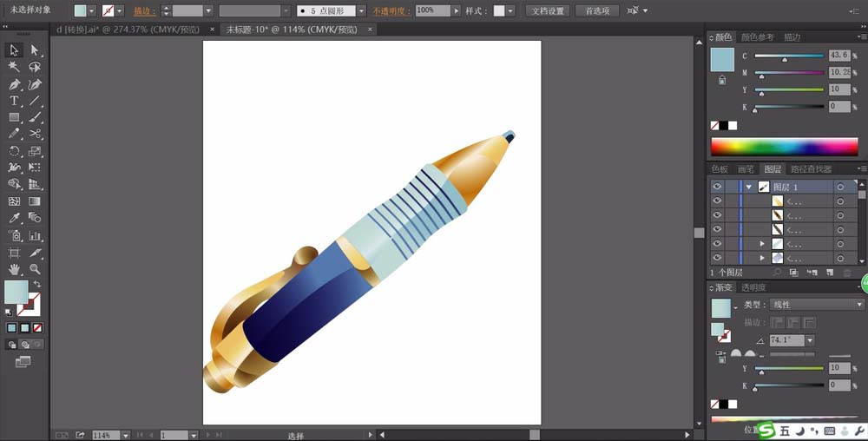The image size is (868, 441).
Task: Select the Mesh tool
Action: coord(14,201)
